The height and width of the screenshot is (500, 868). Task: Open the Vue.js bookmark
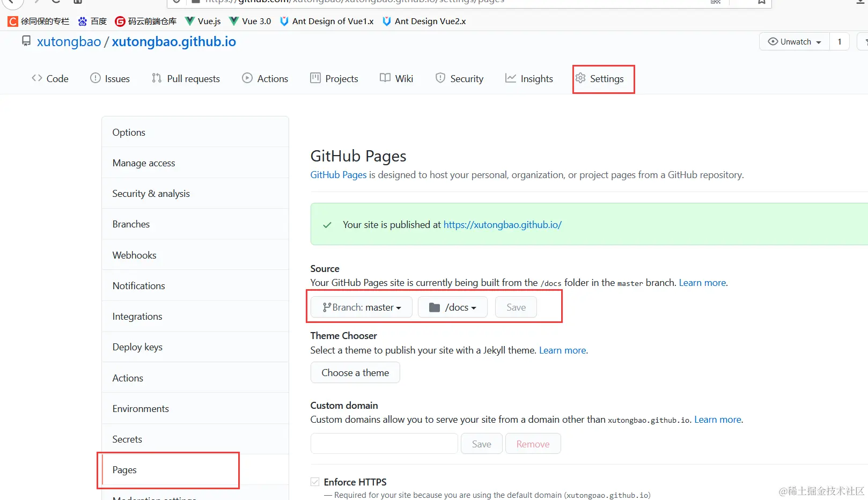(x=203, y=21)
